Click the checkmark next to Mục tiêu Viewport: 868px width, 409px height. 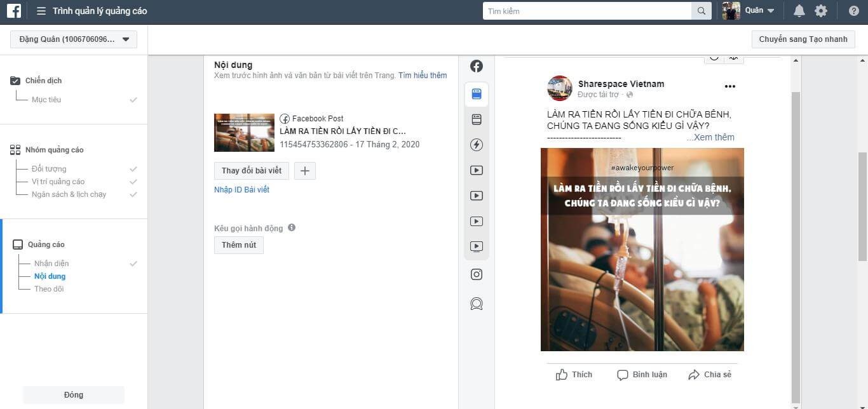coord(133,100)
